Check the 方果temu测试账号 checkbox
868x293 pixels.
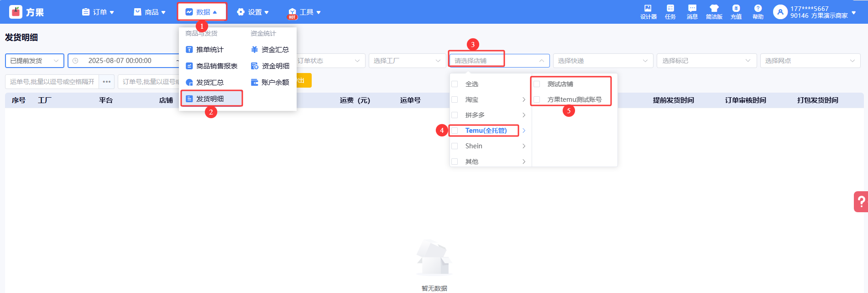click(537, 99)
